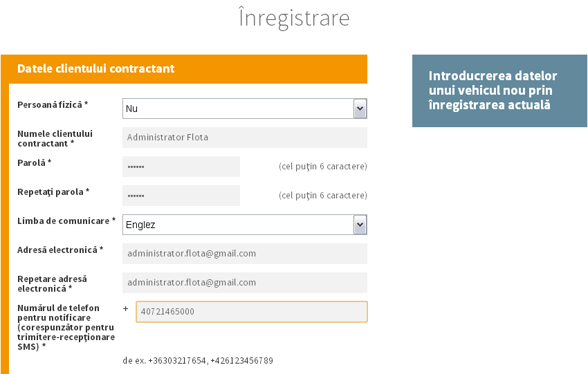This screenshot has height=374, width=588.
Task: Click the plus sign before phone field
Action: point(126,309)
